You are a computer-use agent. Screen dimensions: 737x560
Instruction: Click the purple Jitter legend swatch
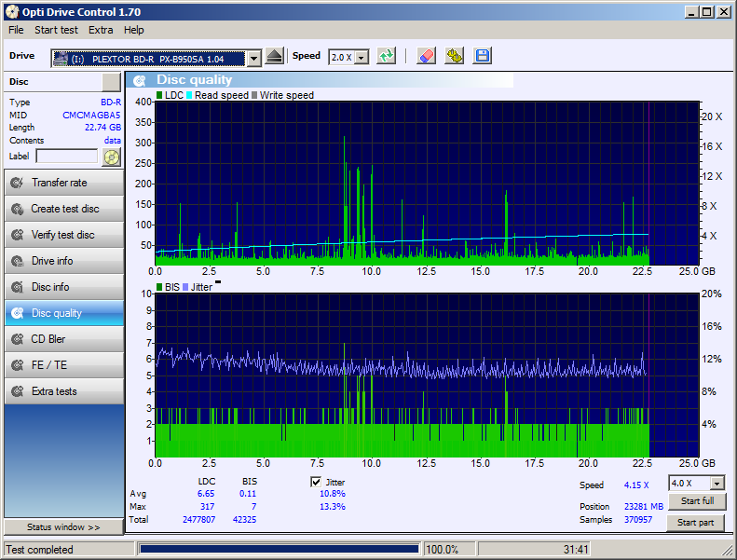[185, 287]
